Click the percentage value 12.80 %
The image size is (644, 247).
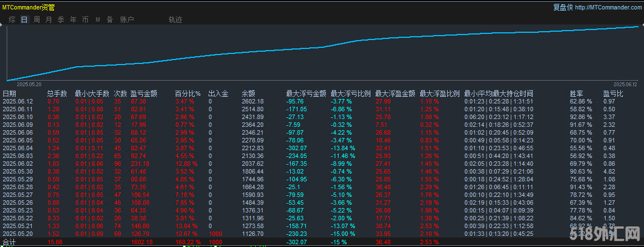point(186,163)
